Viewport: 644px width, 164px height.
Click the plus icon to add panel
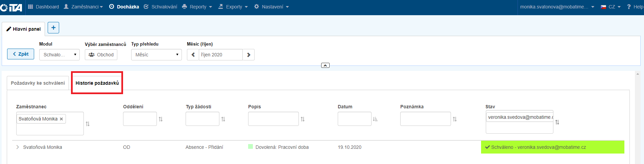[53, 28]
